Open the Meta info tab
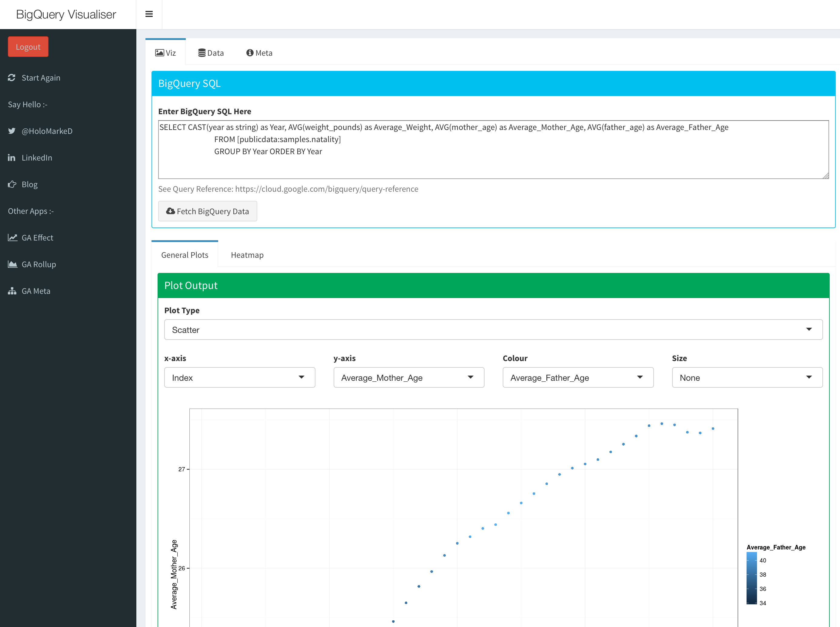The width and height of the screenshot is (840, 627). tap(259, 53)
